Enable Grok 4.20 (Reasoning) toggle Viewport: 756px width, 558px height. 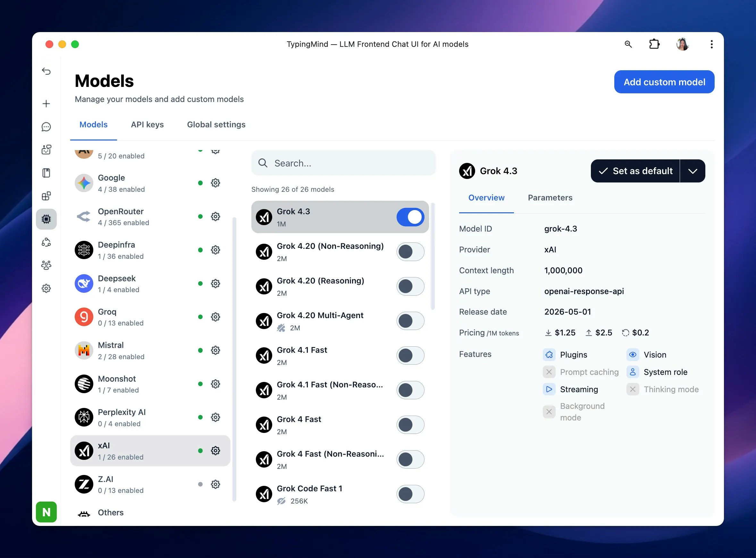coord(410,286)
